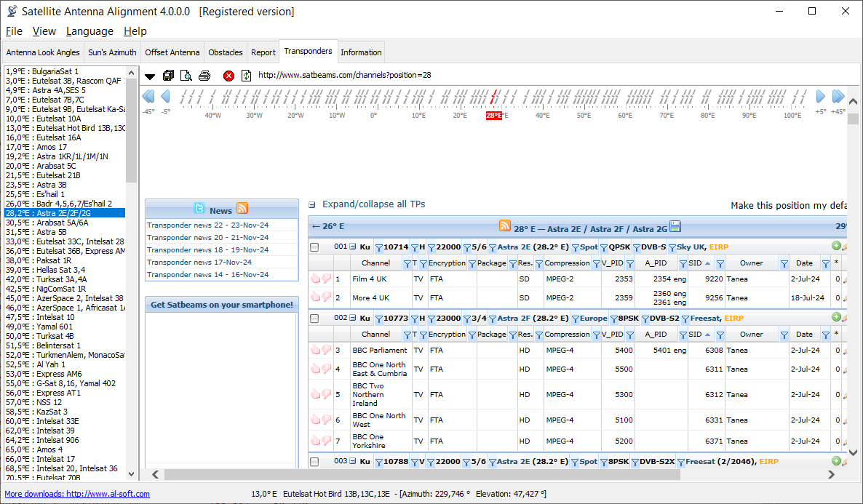This screenshot has width=863, height=504.
Task: Click the floppy save icon after Astra 2G
Action: 675,227
